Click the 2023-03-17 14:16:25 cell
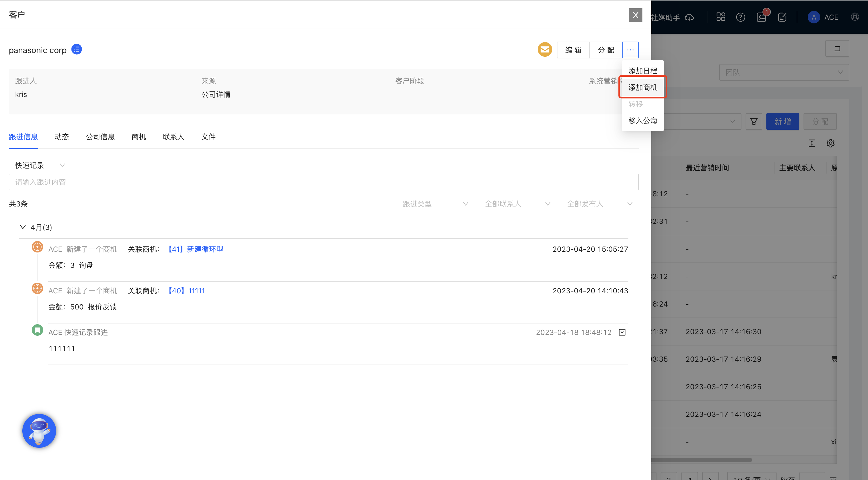 [723, 387]
